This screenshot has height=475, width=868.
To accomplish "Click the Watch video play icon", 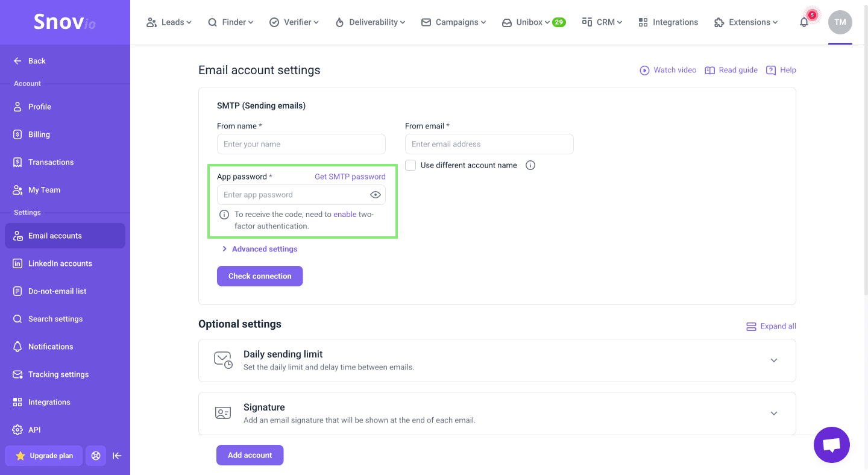I will tap(644, 71).
